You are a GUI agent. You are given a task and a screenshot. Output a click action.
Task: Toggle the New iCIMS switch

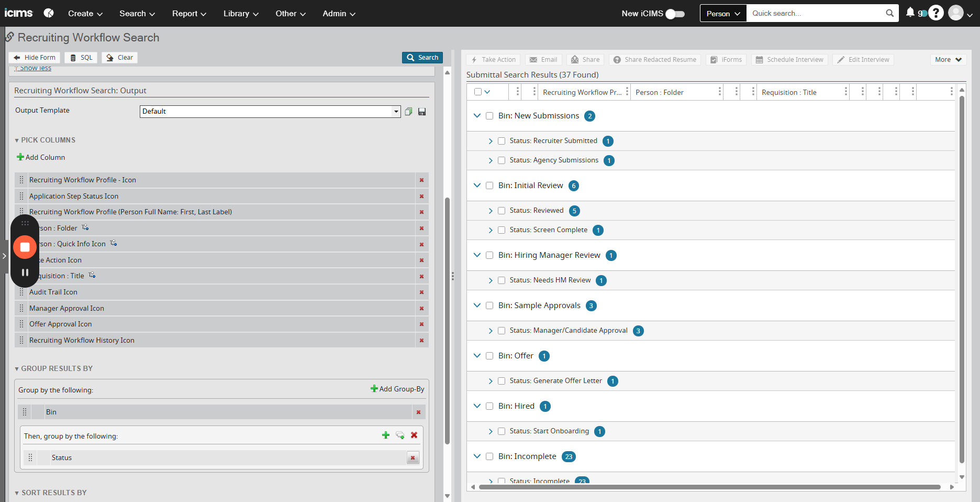(x=675, y=14)
